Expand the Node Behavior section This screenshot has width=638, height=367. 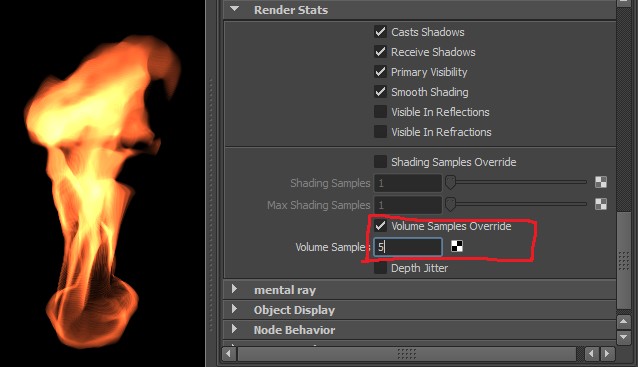click(x=234, y=329)
